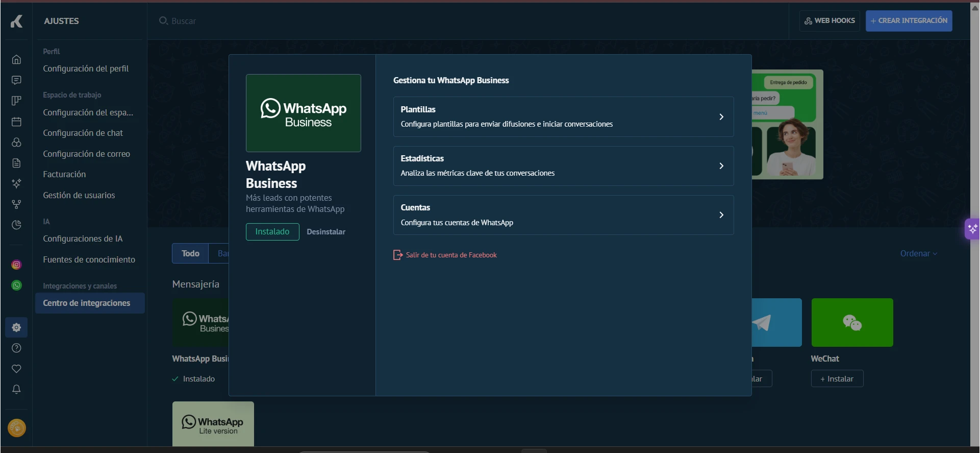Click the heart icon in sidebar
This screenshot has width=980, height=453.
tap(16, 369)
